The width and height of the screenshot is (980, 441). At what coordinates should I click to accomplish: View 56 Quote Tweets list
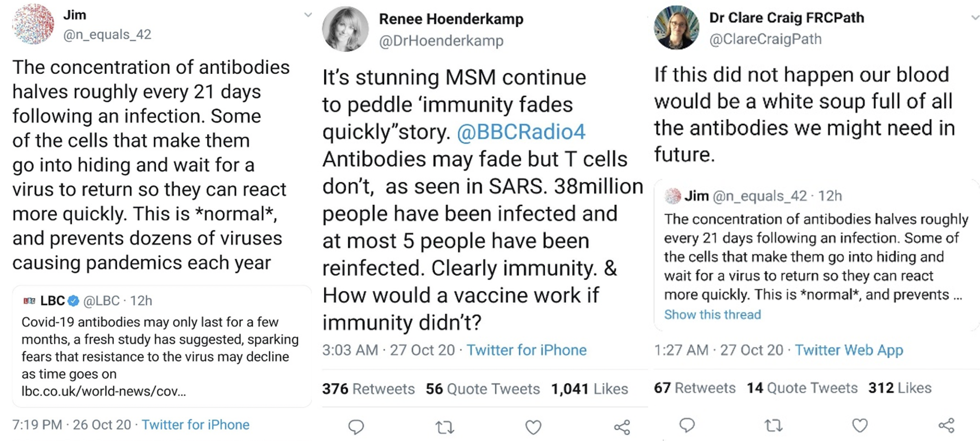tap(482, 389)
